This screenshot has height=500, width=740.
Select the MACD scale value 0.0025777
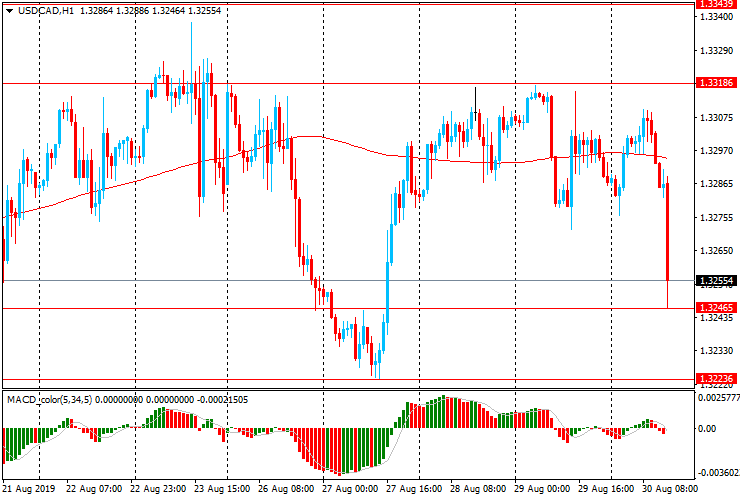(x=719, y=398)
